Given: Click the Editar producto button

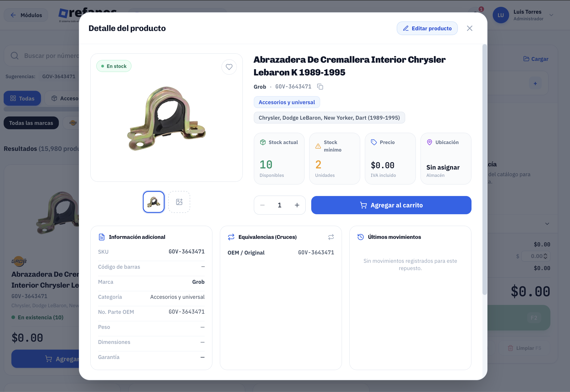Looking at the screenshot, I should pos(427,28).
